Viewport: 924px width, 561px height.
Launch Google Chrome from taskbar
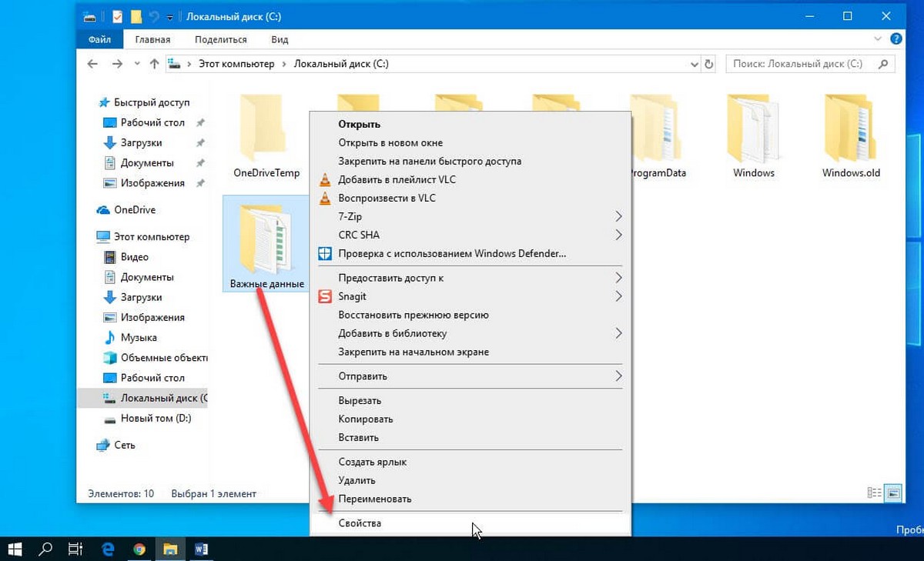point(139,549)
